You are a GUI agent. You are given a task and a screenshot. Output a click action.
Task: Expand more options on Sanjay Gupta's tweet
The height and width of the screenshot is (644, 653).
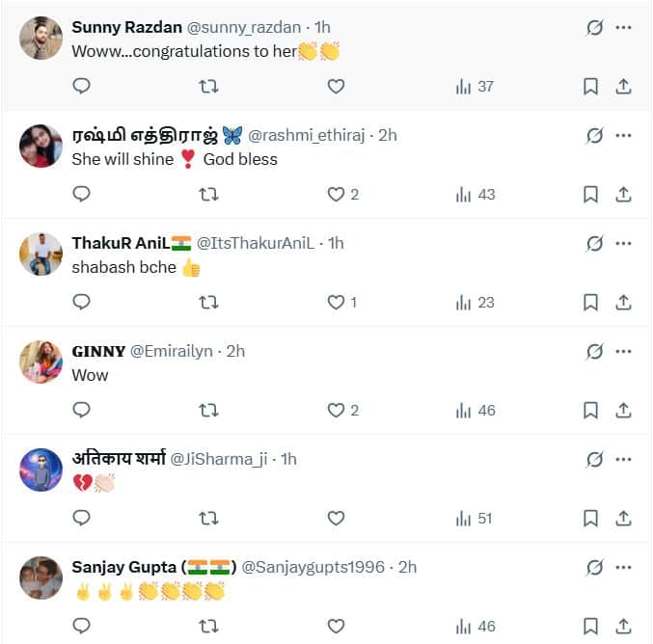pyautogui.click(x=623, y=568)
